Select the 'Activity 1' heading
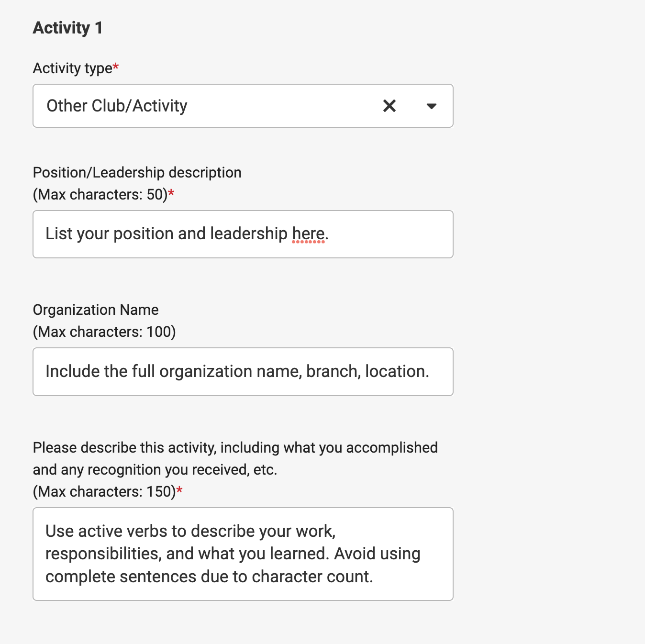The width and height of the screenshot is (645, 644). (x=67, y=28)
